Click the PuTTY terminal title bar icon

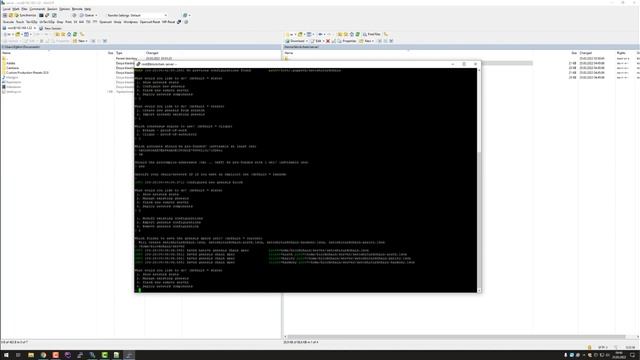[x=138, y=64]
